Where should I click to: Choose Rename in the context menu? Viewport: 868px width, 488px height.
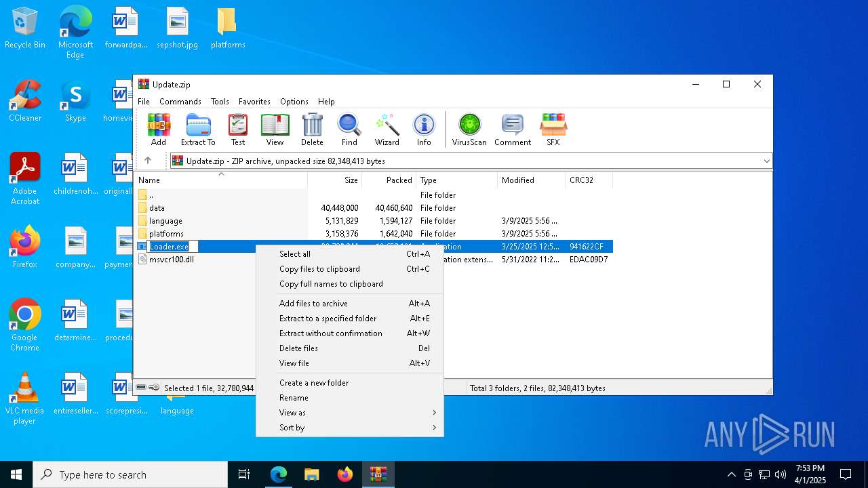pos(350,398)
